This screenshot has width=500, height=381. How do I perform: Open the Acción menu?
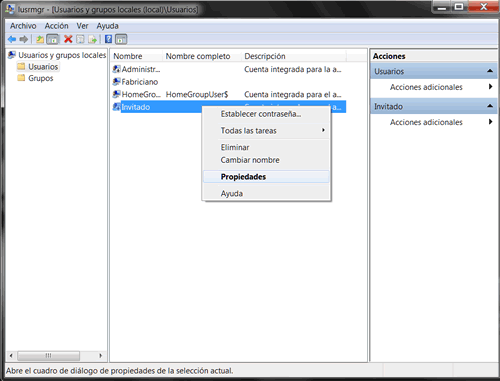[x=57, y=26]
